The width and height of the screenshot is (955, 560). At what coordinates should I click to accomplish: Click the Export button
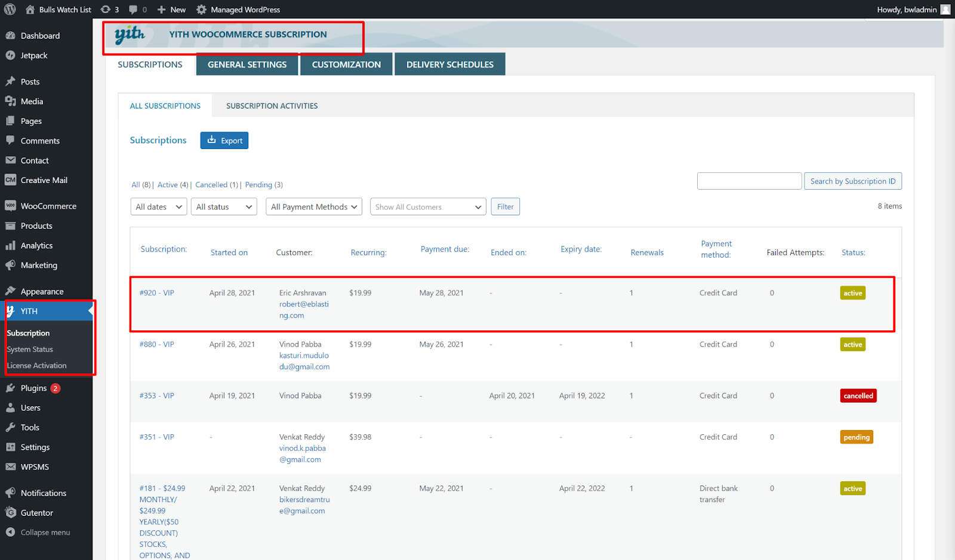pyautogui.click(x=224, y=141)
